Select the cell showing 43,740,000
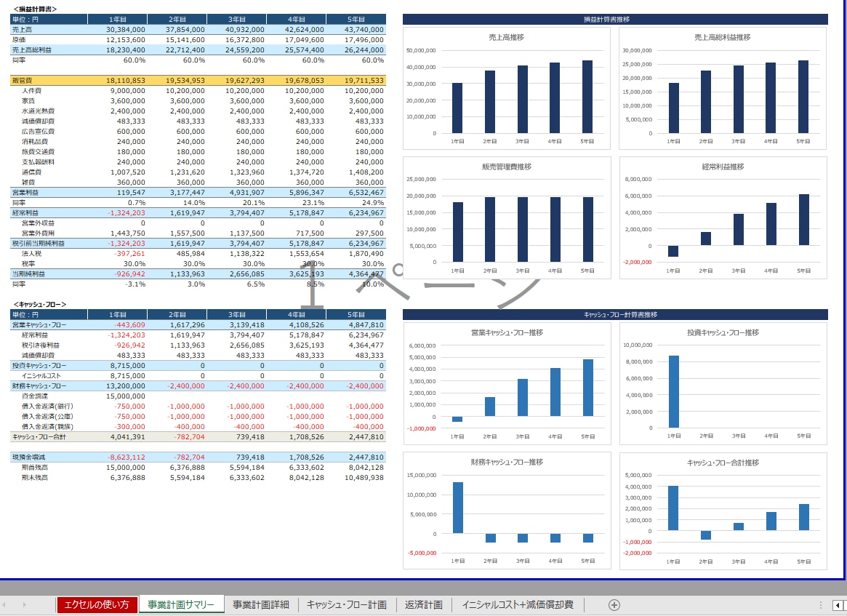Screen dimensions: 847x616 click(356, 30)
